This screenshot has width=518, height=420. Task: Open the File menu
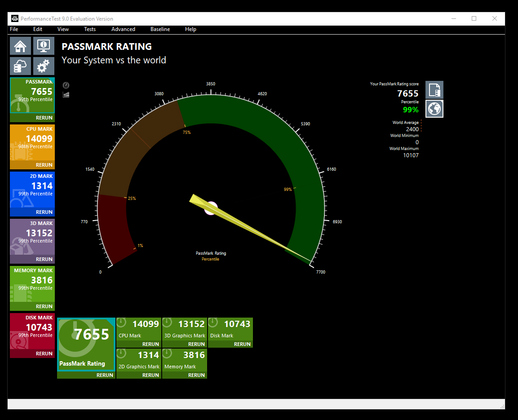pos(14,29)
